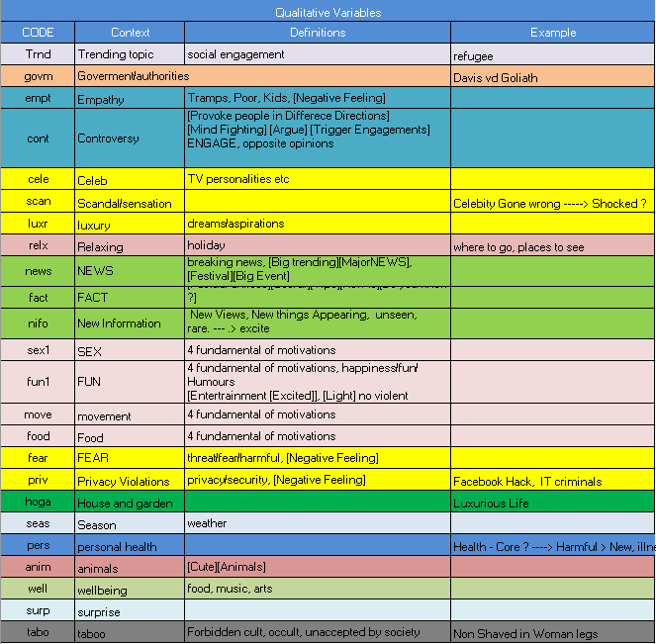Click the Example column header
Screen dimensions: 656x644
(552, 33)
